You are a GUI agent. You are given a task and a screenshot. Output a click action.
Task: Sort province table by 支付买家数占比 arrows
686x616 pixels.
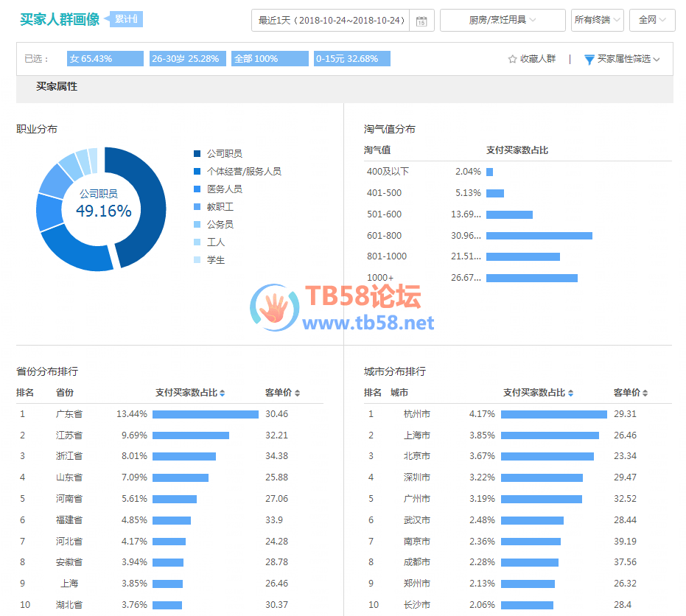[223, 393]
